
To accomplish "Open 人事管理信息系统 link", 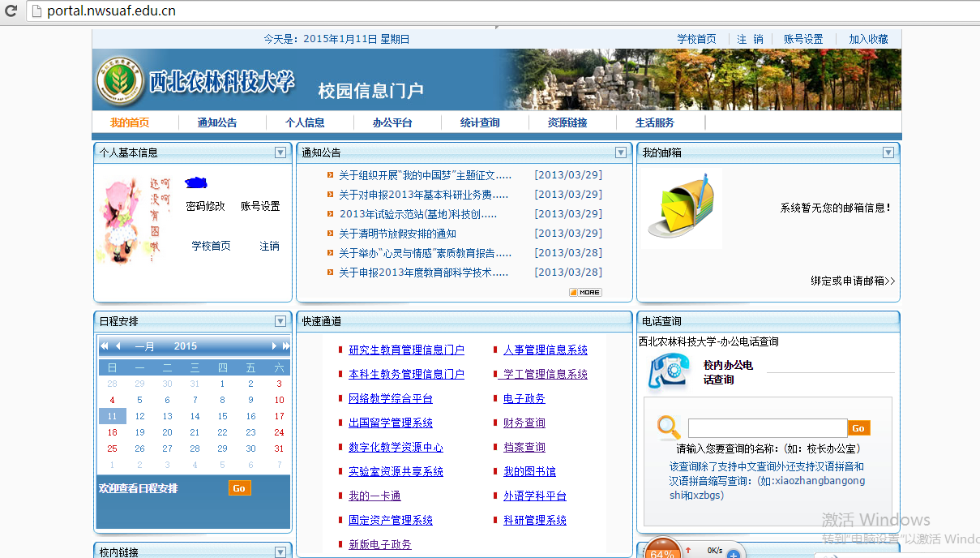I will coord(546,350).
